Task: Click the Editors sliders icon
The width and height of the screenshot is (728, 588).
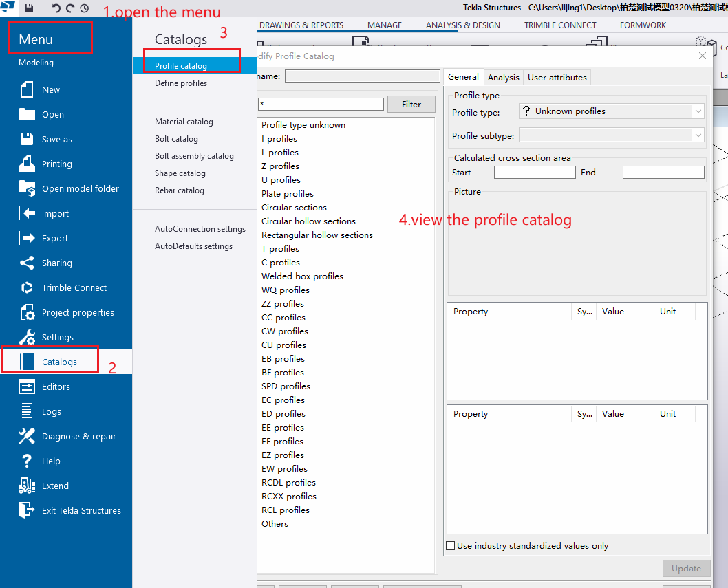Action: [27, 386]
